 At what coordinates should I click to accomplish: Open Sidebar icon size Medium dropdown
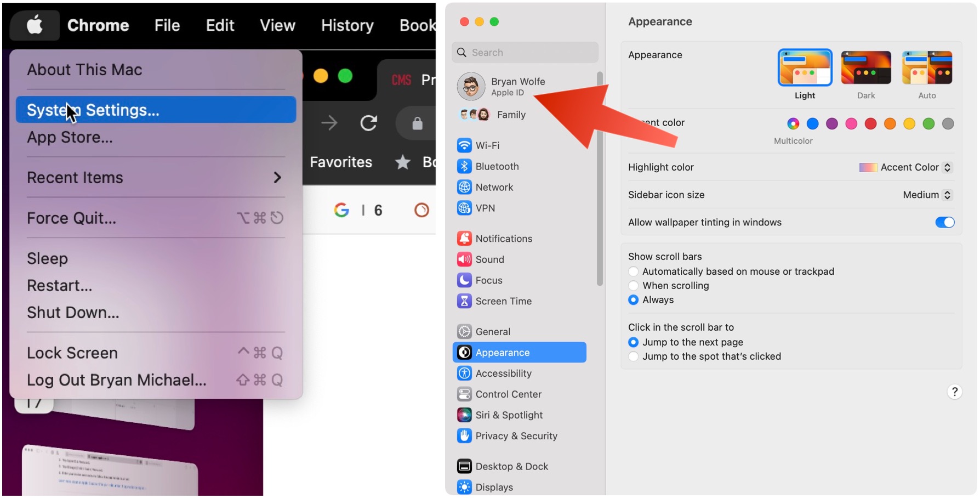[927, 195]
